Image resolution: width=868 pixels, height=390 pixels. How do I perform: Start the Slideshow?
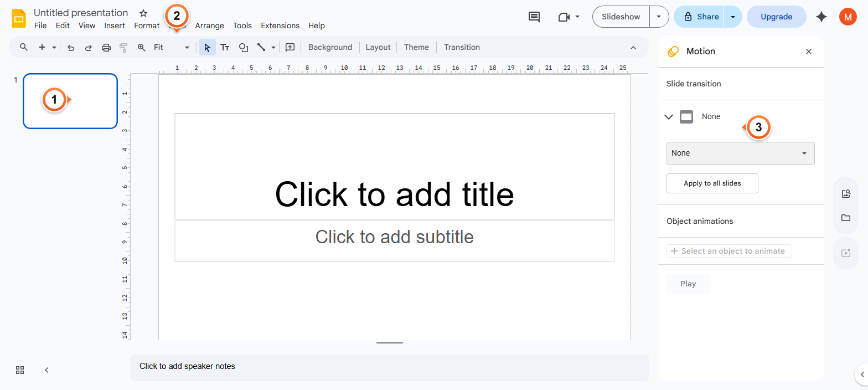[x=621, y=17]
